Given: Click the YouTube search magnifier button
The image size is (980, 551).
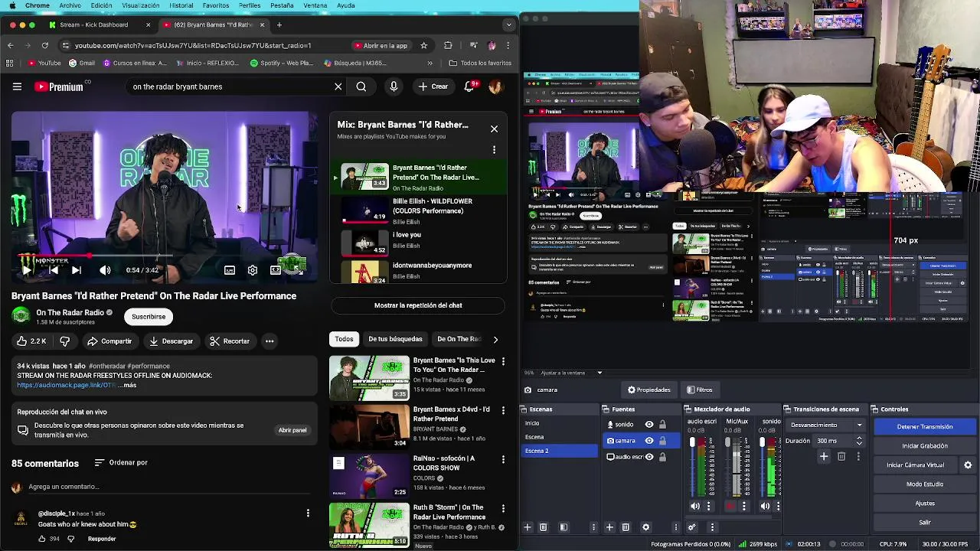Looking at the screenshot, I should click(x=361, y=86).
